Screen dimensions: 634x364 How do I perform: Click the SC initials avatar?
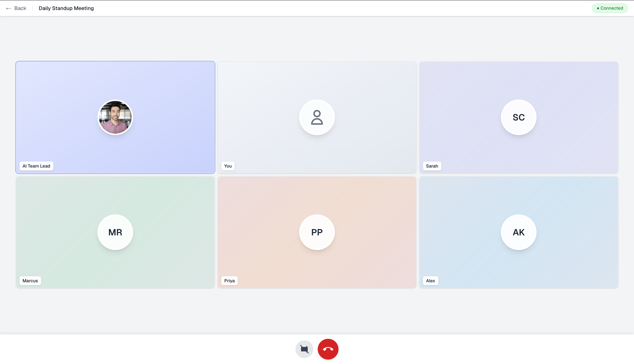coord(518,117)
